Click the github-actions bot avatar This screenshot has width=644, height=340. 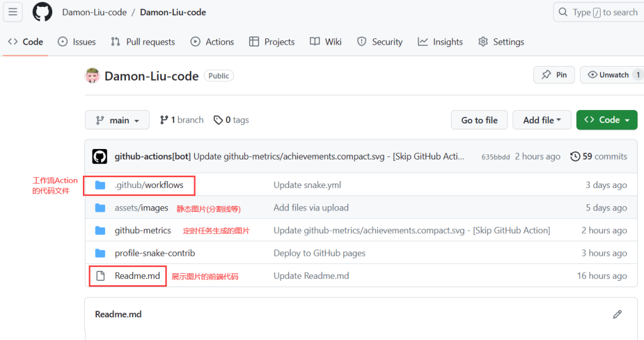(99, 156)
